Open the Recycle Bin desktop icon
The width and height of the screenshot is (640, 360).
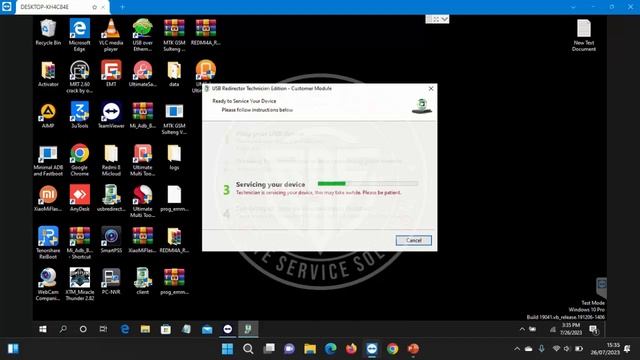pos(48,32)
